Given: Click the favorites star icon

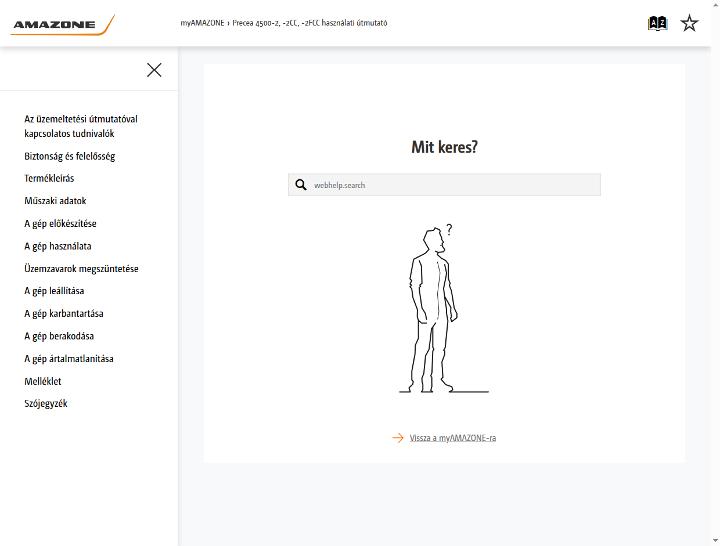Looking at the screenshot, I should click(689, 23).
